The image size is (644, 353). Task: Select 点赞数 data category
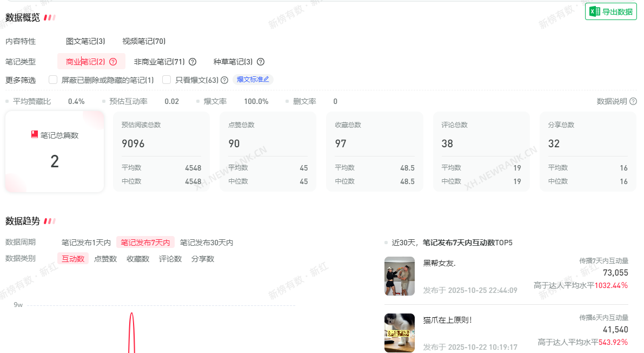point(105,259)
